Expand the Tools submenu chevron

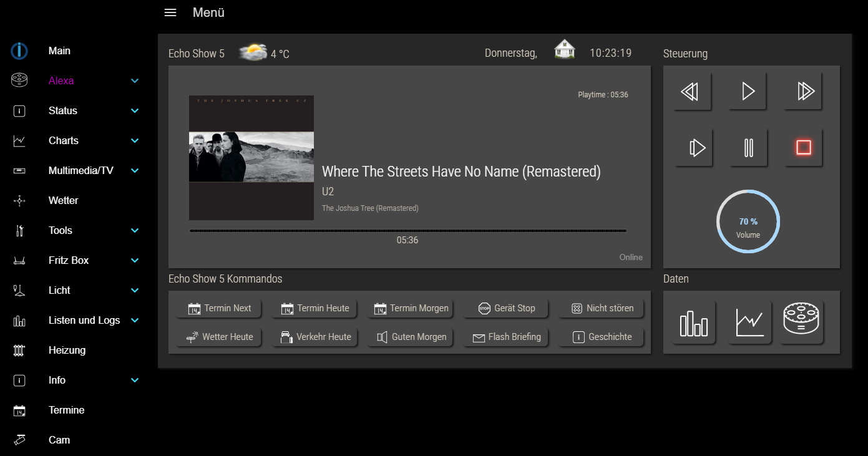(x=135, y=231)
